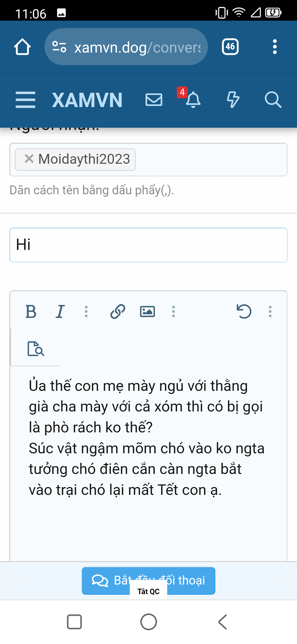This screenshot has width=297, height=644.
Task: Open the XAMVN navigation menu
Action: (26, 100)
